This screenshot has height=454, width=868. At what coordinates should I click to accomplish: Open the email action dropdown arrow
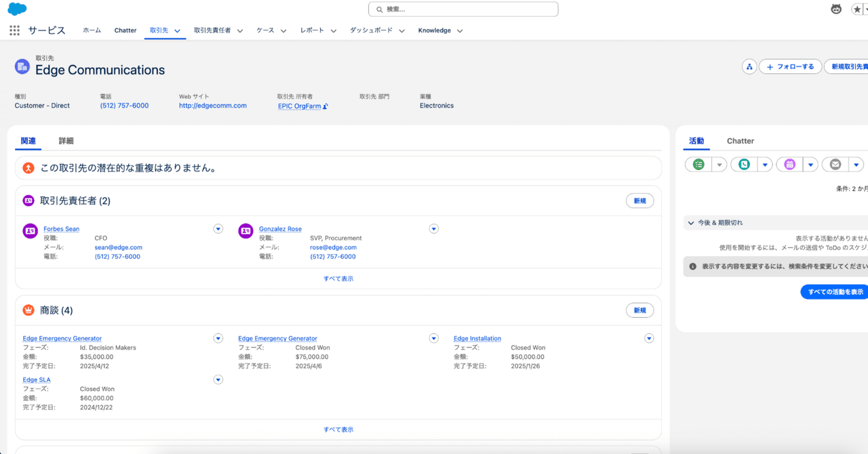[855, 164]
